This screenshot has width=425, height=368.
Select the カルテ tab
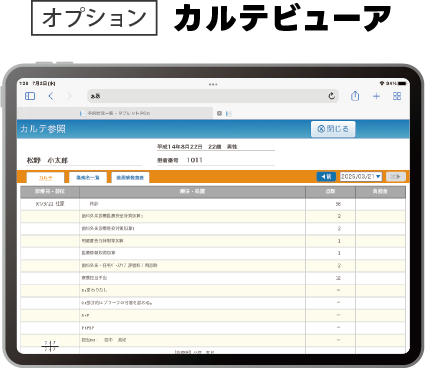coord(45,178)
